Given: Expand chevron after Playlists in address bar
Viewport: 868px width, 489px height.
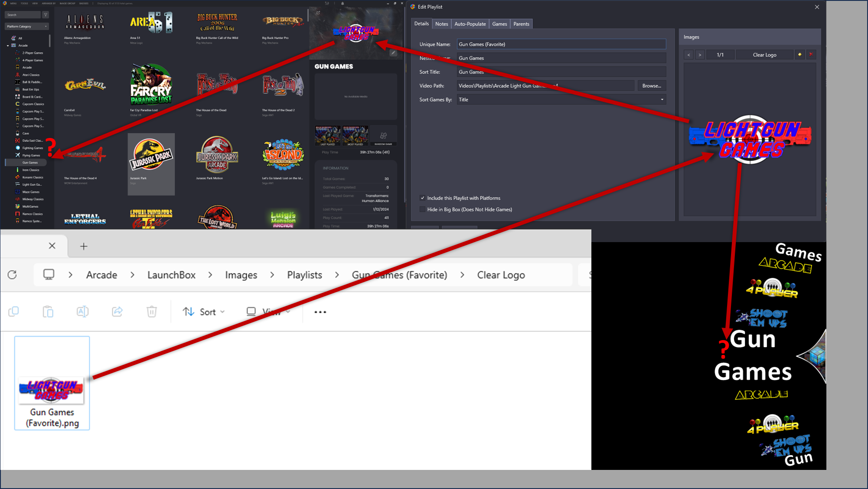Looking at the screenshot, I should (x=337, y=275).
